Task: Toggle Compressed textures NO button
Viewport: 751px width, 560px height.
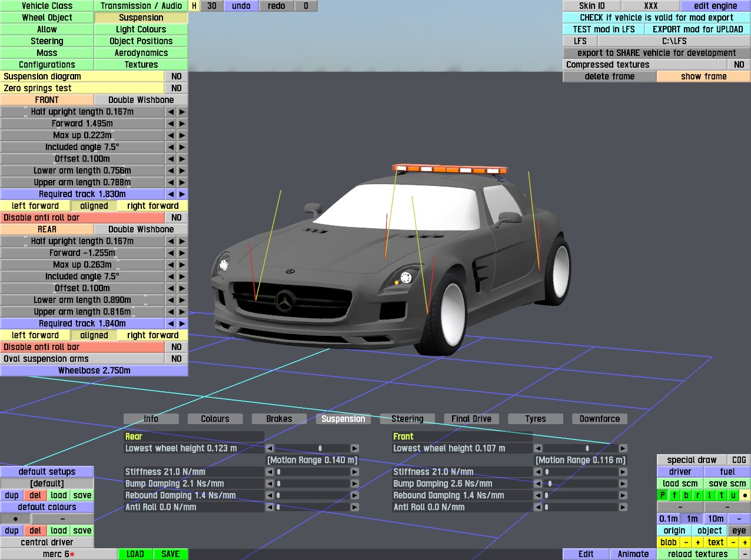Action: click(x=739, y=65)
